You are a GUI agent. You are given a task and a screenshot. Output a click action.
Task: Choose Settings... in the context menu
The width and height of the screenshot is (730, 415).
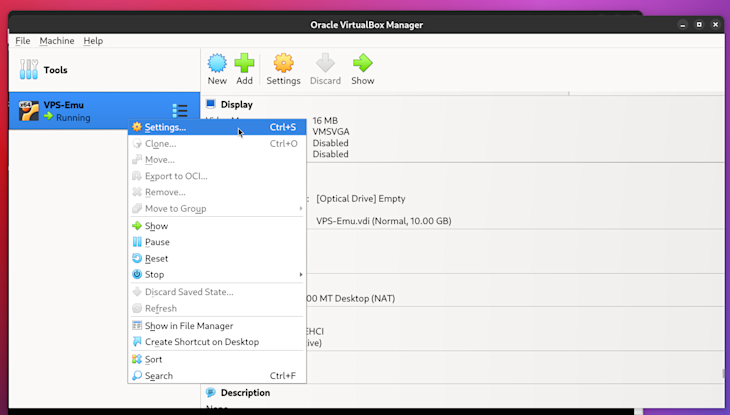[x=165, y=128]
